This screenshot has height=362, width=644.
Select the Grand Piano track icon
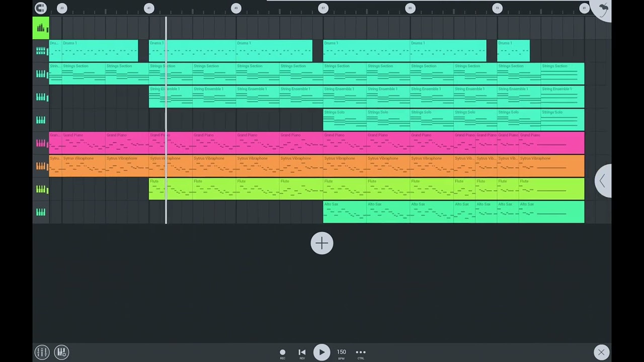coord(41,143)
